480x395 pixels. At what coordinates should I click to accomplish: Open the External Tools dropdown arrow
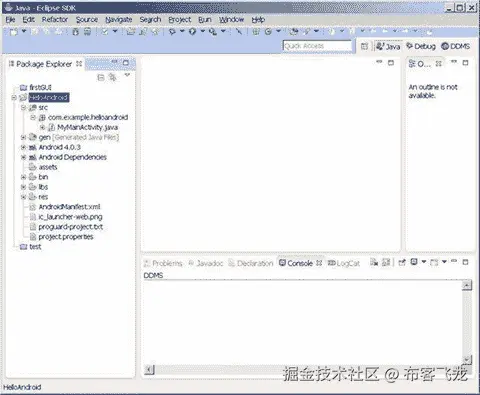click(223, 31)
